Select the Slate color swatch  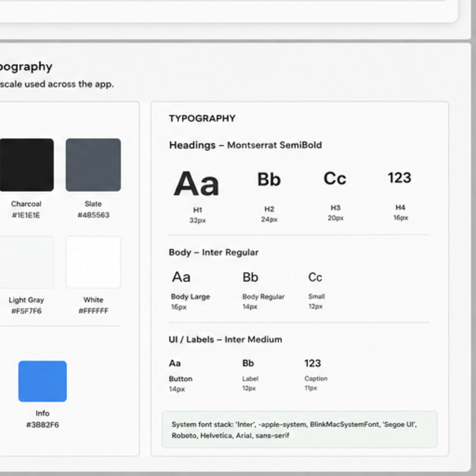[93, 165]
